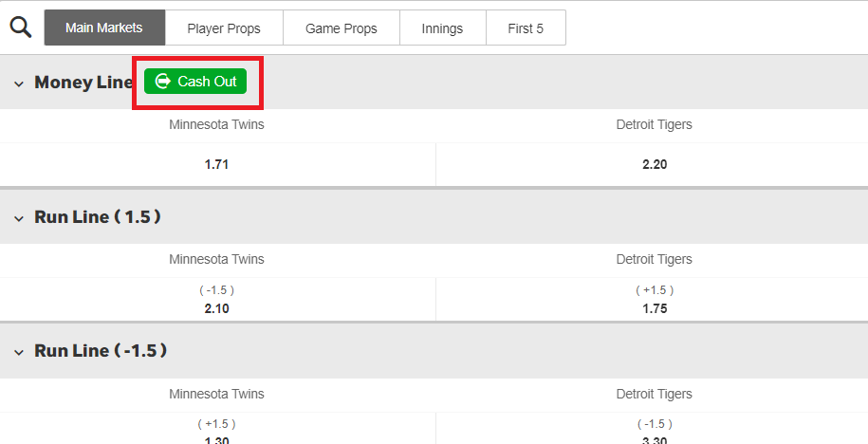Collapse the Run Line (1.5) chevron
Screen dimensions: 868x444
click(19, 218)
